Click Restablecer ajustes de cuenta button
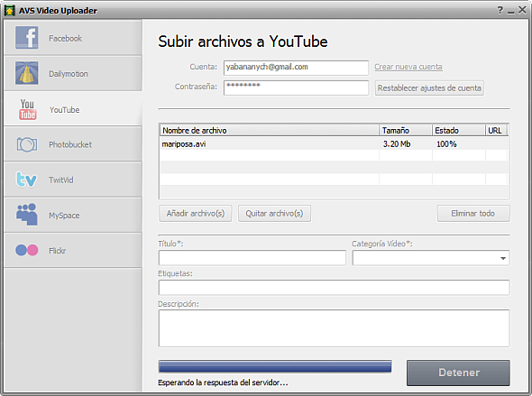532x396 pixels. tap(429, 88)
